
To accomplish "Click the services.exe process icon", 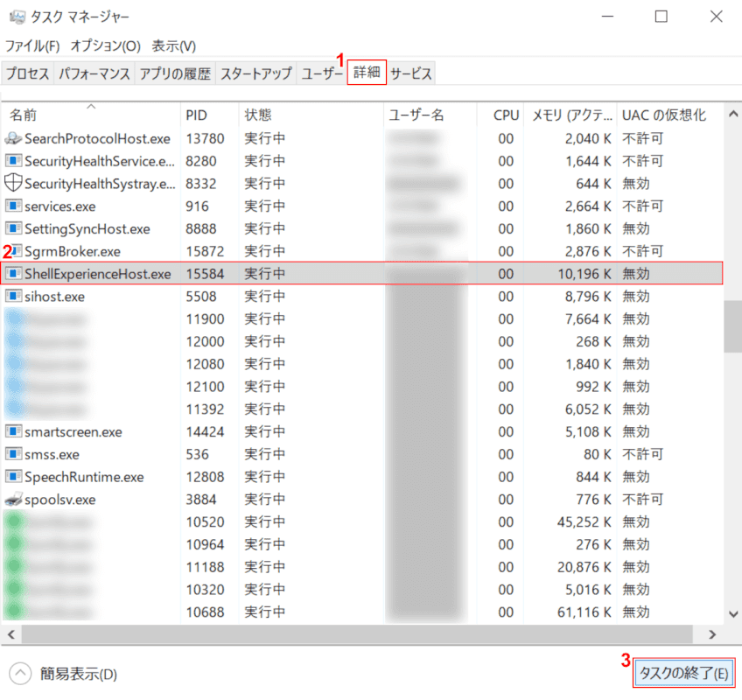I will 13,206.
